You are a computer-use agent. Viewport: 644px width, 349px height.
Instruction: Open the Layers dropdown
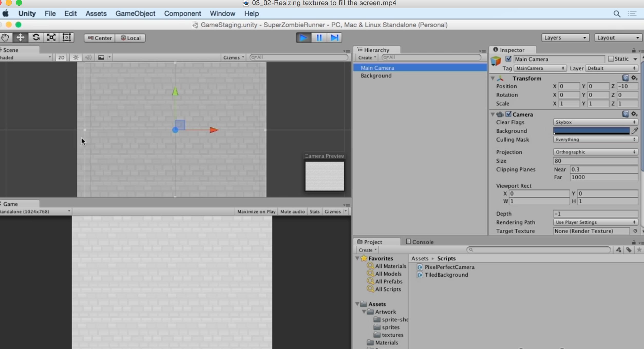click(x=565, y=38)
